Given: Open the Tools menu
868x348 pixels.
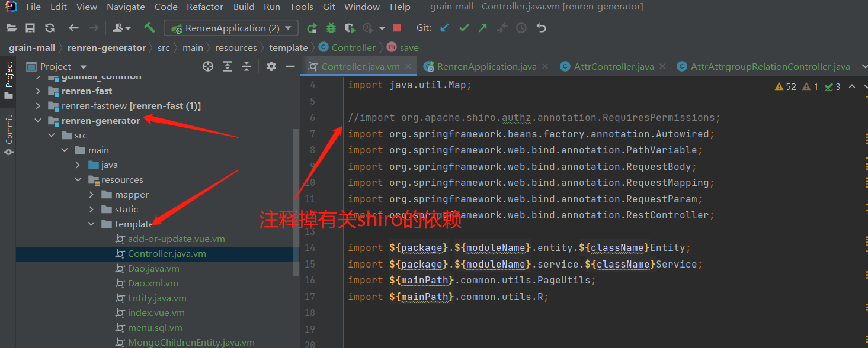Looking at the screenshot, I should click(x=302, y=7).
